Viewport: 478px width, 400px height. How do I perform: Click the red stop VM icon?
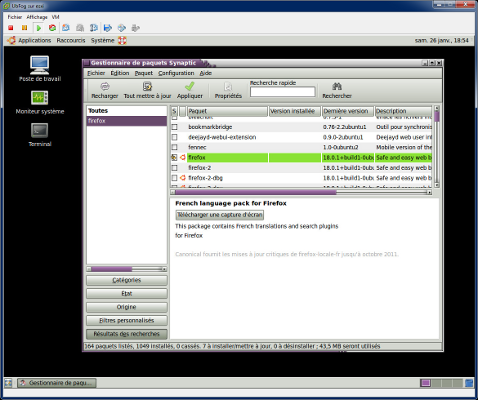(11, 28)
